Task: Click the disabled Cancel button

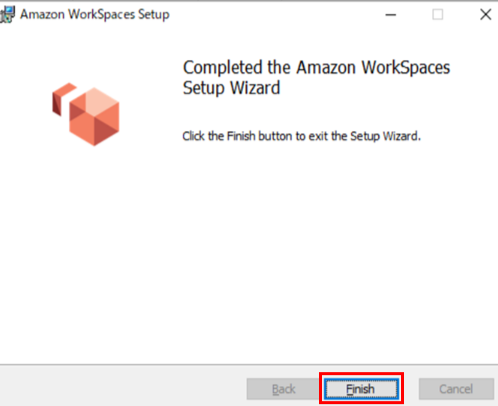Action: point(456,389)
